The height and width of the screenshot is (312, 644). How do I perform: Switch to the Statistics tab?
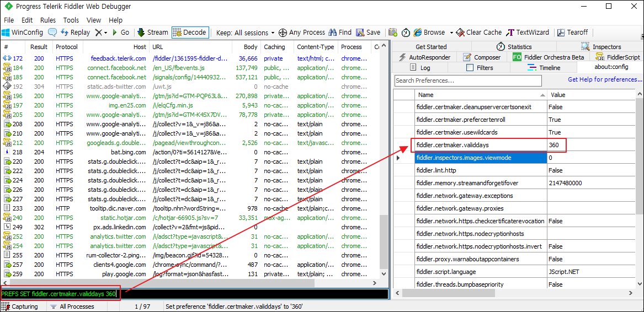[x=514, y=47]
